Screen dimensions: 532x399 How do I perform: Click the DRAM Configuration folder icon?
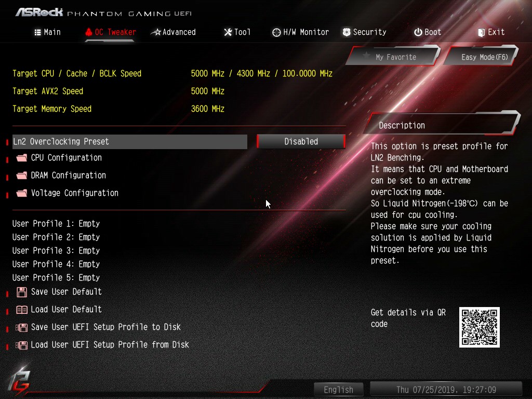click(21, 176)
